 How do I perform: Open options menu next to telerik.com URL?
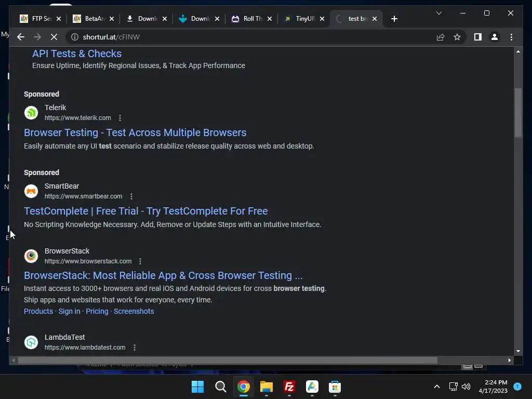pyautogui.click(x=120, y=118)
